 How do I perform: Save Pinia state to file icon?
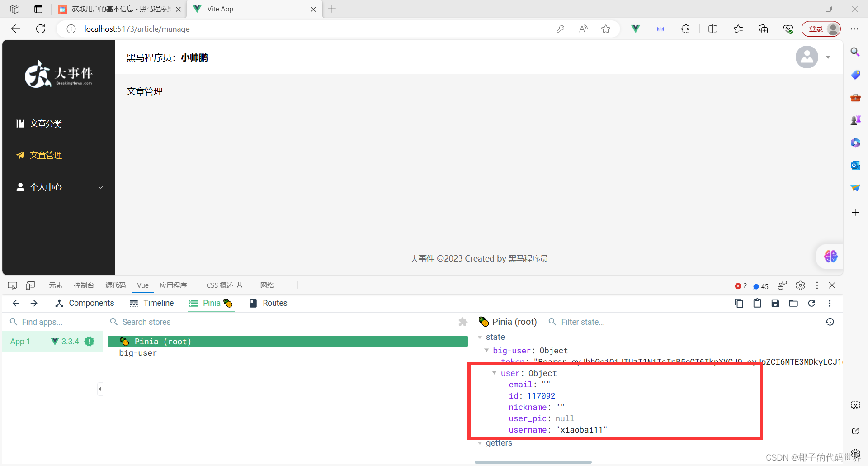tap(775, 303)
